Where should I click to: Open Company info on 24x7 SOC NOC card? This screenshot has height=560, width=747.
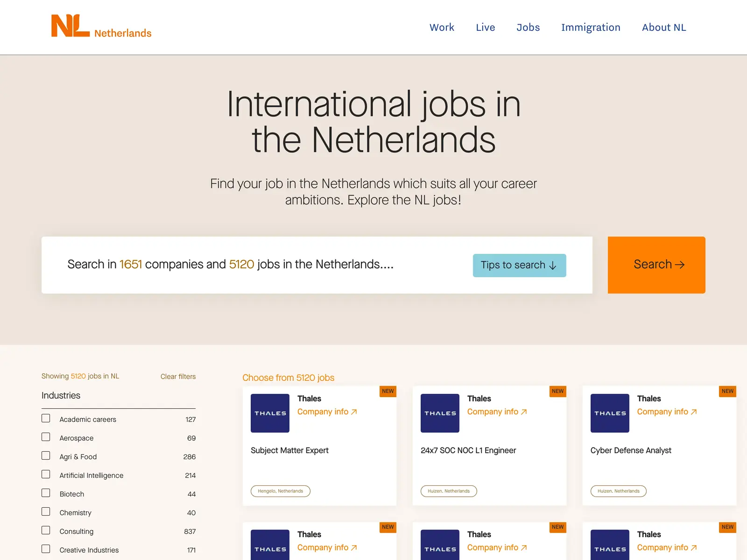497,412
